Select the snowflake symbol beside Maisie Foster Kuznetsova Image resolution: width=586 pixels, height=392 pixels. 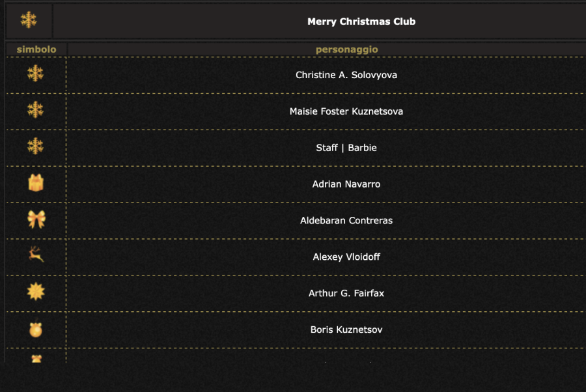36,110
